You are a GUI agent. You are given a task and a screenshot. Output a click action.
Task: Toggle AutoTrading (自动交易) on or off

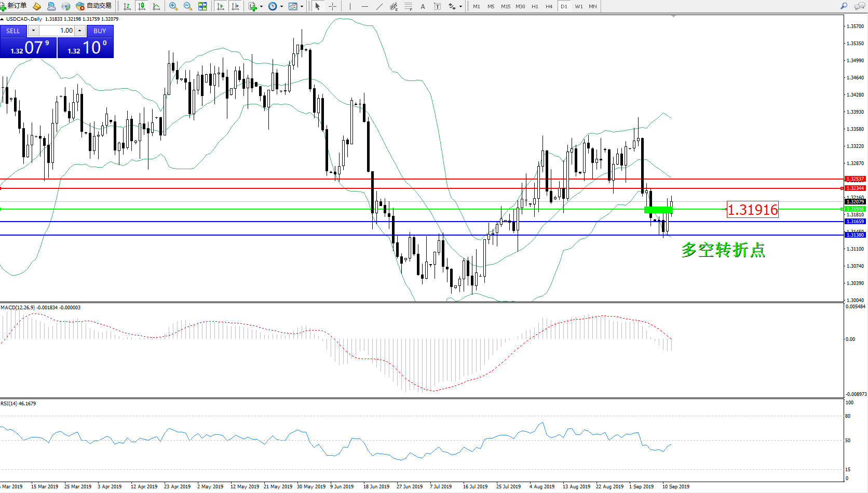pos(94,6)
